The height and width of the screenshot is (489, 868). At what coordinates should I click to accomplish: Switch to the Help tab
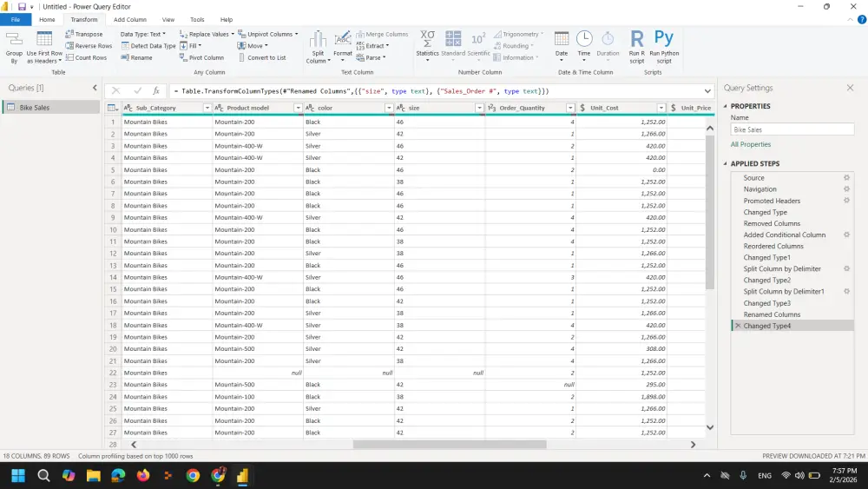(x=227, y=19)
